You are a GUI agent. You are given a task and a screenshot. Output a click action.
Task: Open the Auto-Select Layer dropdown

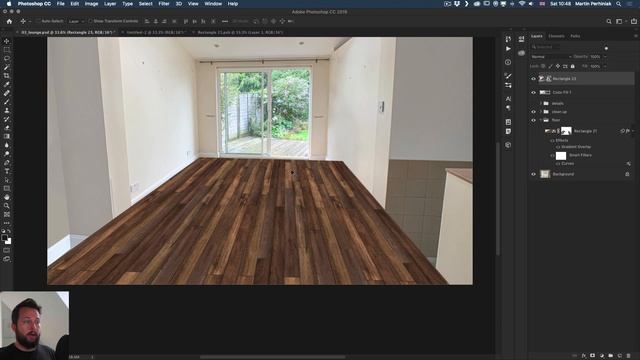(x=76, y=21)
